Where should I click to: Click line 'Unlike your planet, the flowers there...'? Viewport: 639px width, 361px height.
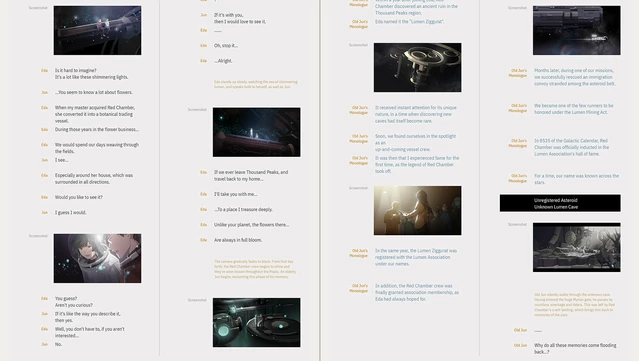pyautogui.click(x=251, y=225)
